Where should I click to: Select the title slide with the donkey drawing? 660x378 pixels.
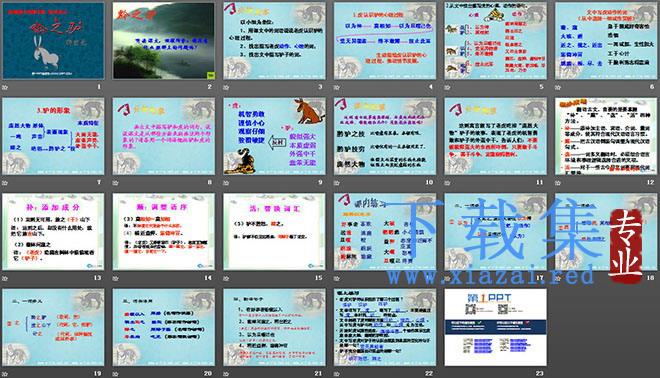click(x=53, y=41)
